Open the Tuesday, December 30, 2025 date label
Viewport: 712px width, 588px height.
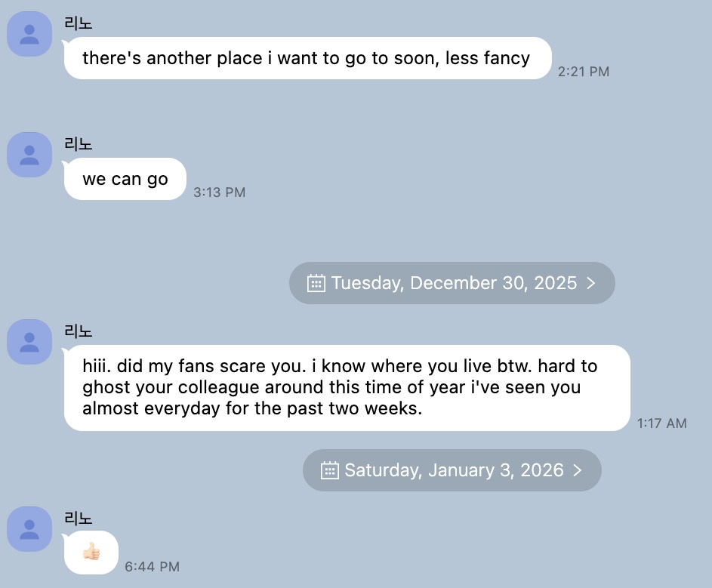click(x=453, y=283)
